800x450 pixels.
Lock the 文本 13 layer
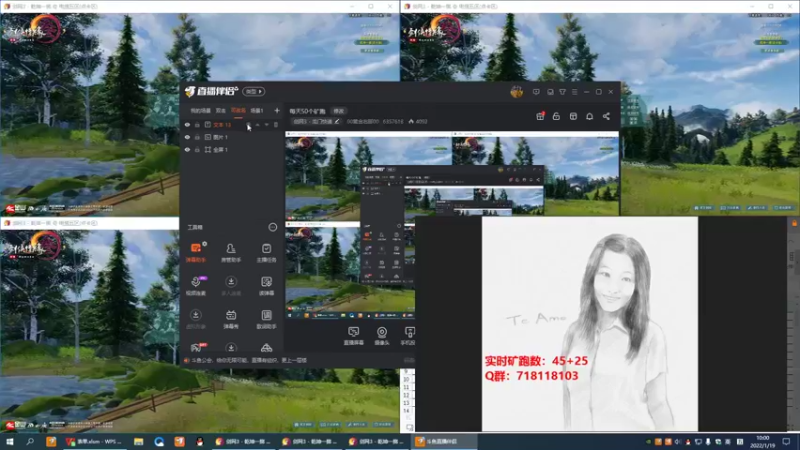[197, 124]
